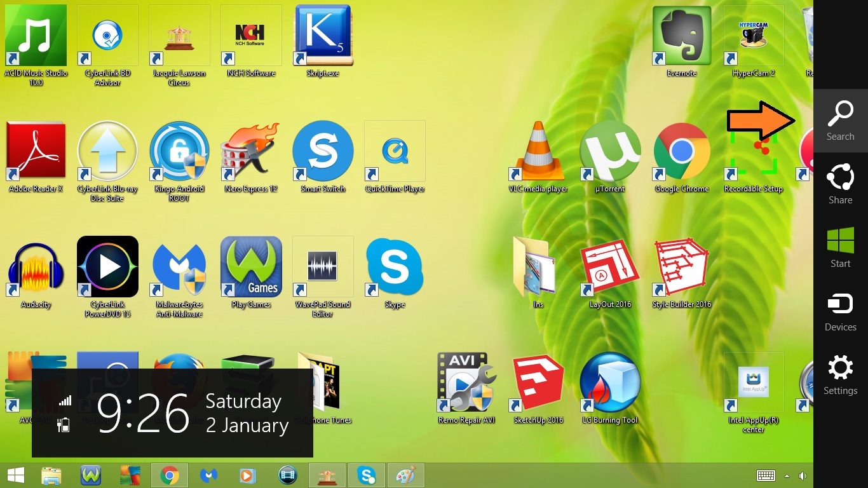Launch VLC media player
This screenshot has width=868, height=488.
pyautogui.click(x=538, y=151)
